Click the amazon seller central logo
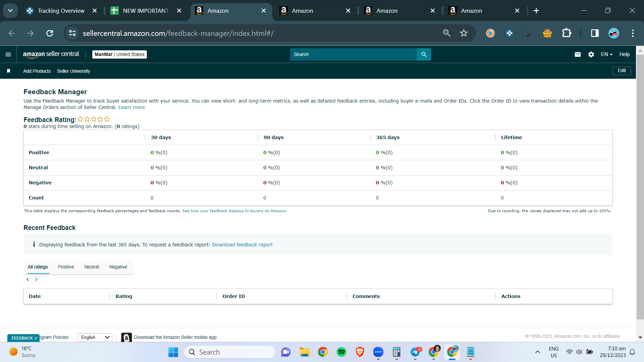The width and height of the screenshot is (644, 362). 51,54
